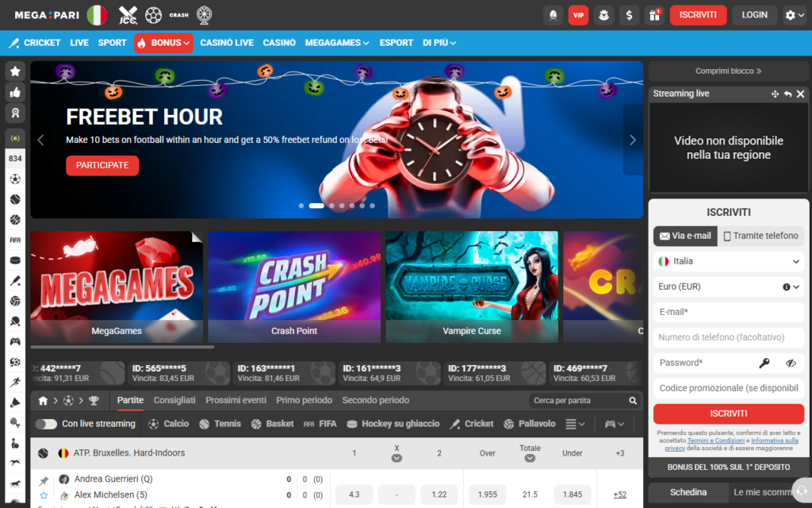Image resolution: width=812 pixels, height=508 pixels.
Task: Open the VIP badge icon
Action: [x=578, y=15]
